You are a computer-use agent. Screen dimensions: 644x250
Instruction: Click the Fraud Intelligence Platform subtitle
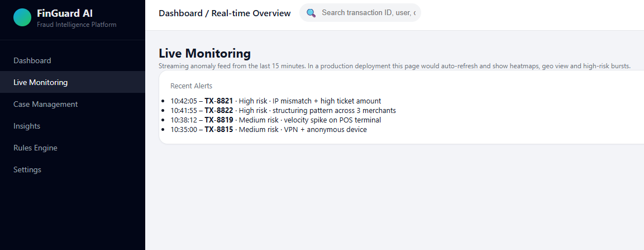pyautogui.click(x=77, y=25)
